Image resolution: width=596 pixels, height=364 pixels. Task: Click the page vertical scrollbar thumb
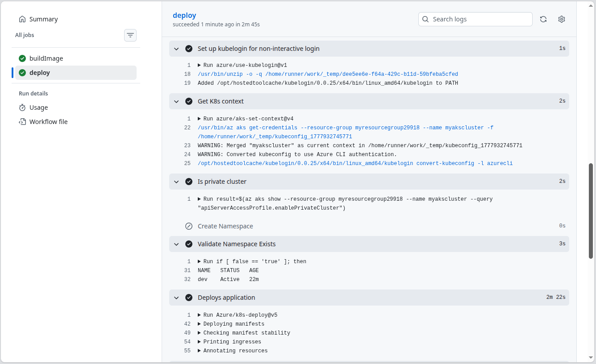click(x=591, y=211)
